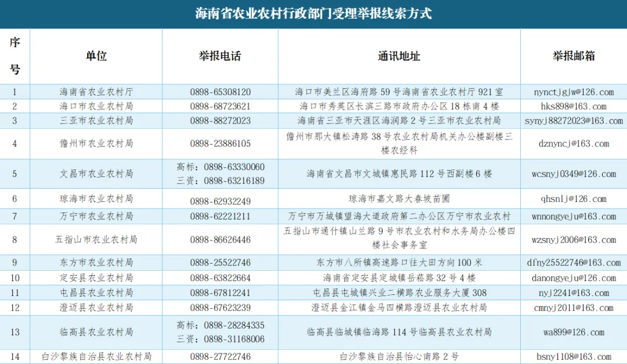Select the 澄迈县农业农村局 cell
The image size is (627, 364).
[96, 308]
